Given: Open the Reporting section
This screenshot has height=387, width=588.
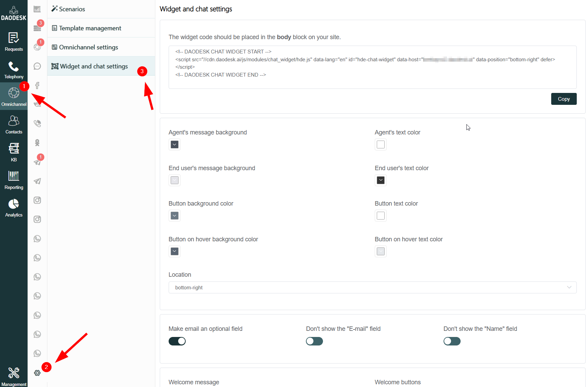Looking at the screenshot, I should click(14, 180).
